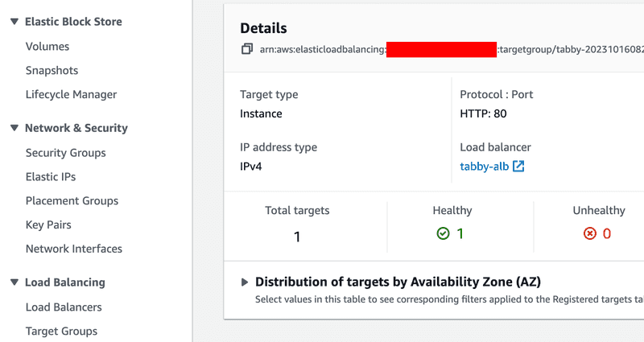
Task: Click the Total targets label
Action: (297, 210)
